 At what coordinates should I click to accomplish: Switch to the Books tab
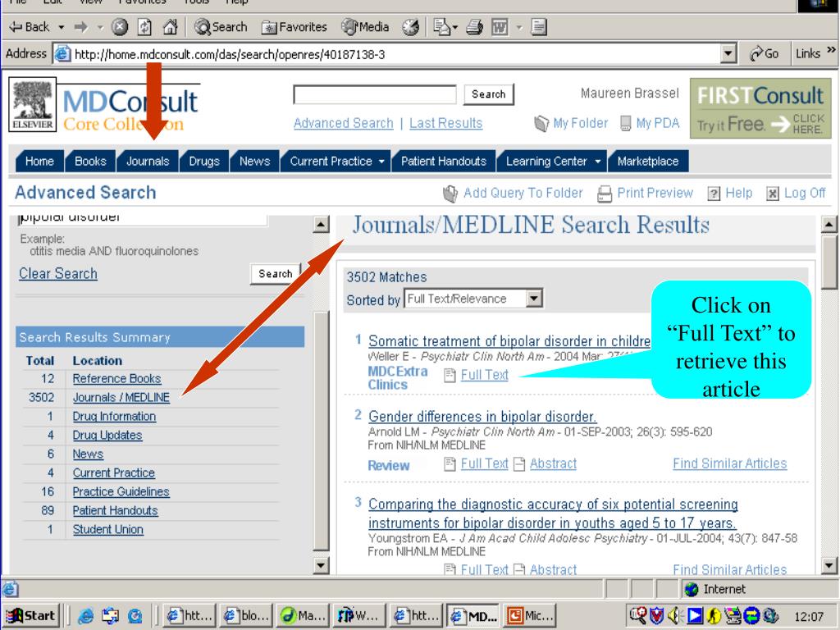click(x=90, y=162)
